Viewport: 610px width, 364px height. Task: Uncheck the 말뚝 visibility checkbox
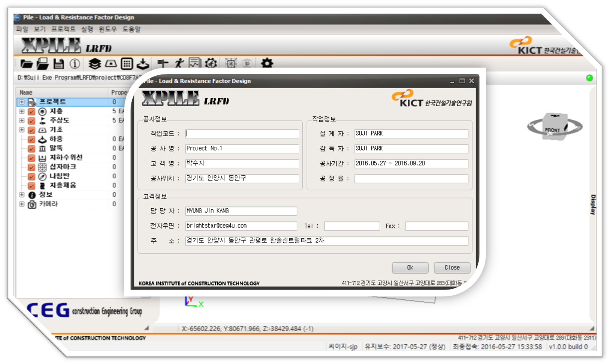31,148
